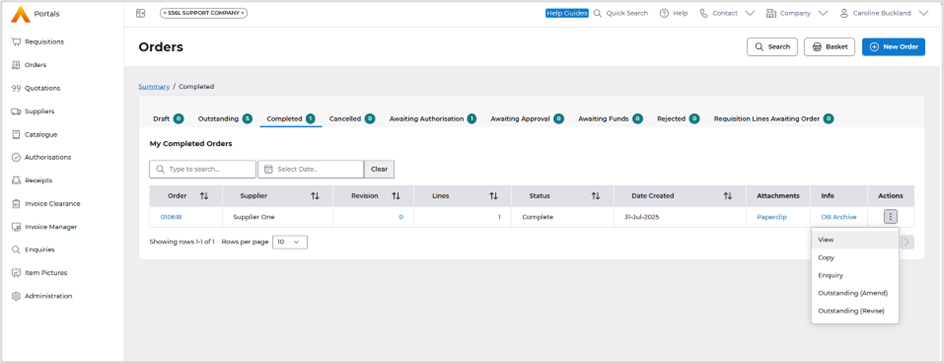Click the Type to search field
The height and width of the screenshot is (363, 944).
coord(202,169)
